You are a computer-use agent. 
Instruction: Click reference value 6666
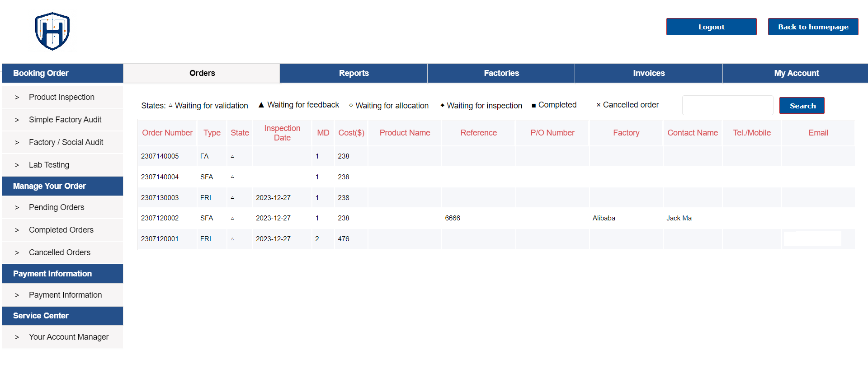point(453,218)
